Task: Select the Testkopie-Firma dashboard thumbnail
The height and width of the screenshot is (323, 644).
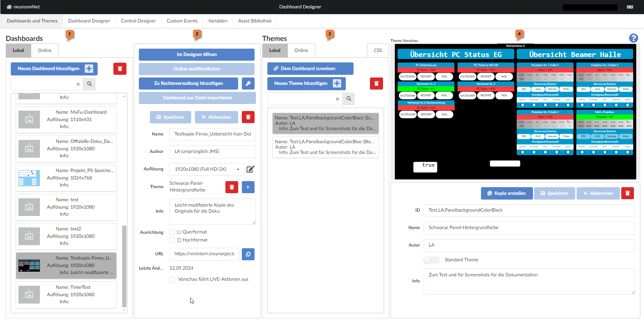Action: 29,265
